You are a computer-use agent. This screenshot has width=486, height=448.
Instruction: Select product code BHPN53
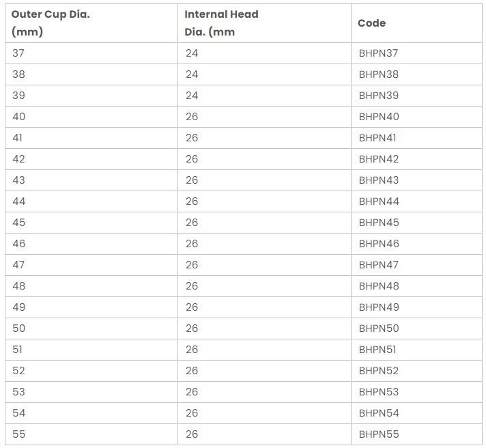[x=378, y=392]
